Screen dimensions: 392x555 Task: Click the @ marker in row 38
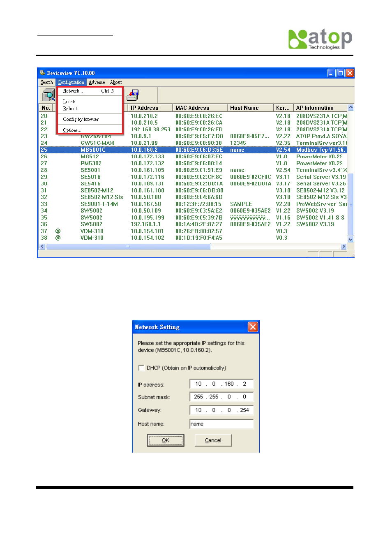(x=58, y=238)
